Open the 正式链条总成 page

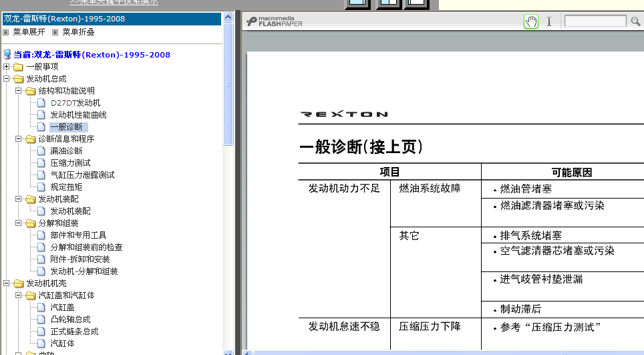[74, 331]
